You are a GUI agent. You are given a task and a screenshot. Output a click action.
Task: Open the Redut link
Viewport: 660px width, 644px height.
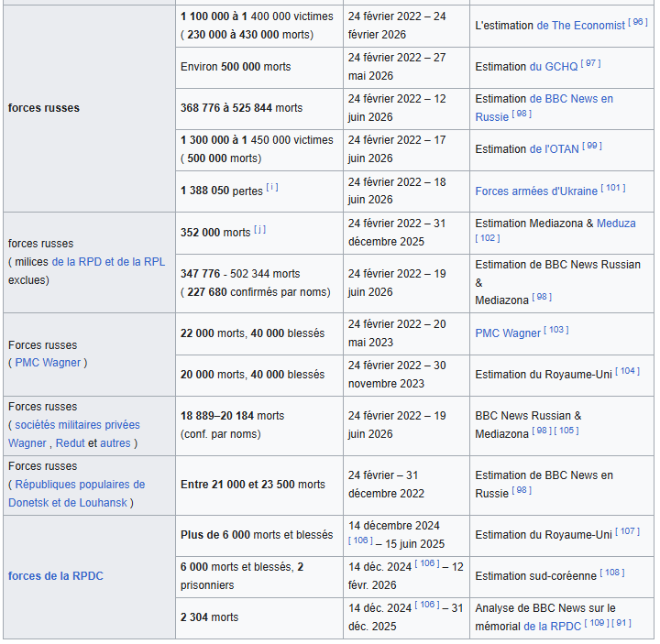[71, 443]
